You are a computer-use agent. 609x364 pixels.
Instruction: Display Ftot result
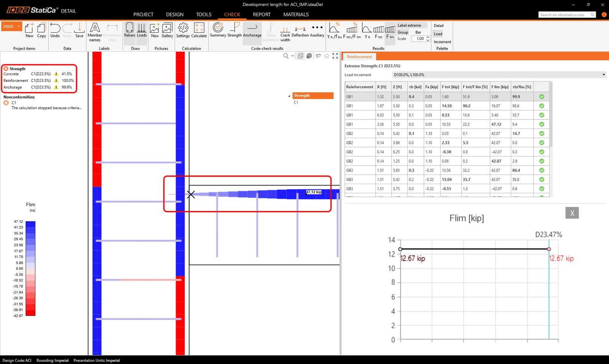(x=379, y=31)
